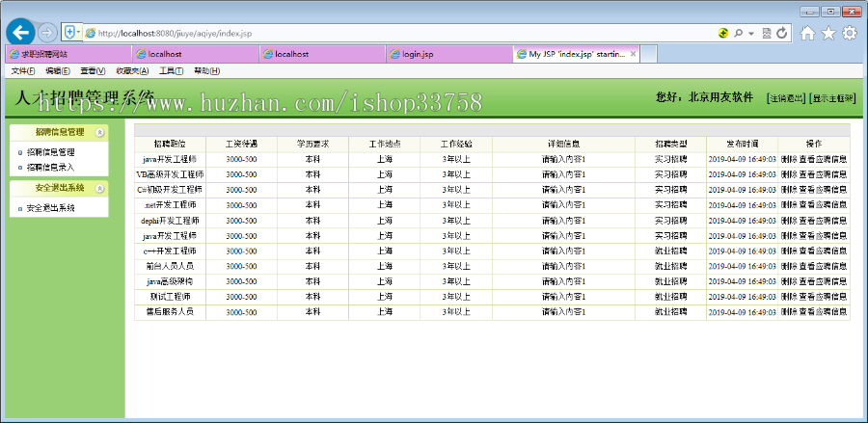Switch to the 求职招聘网站 tab
The width and height of the screenshot is (868, 423).
pyautogui.click(x=68, y=54)
